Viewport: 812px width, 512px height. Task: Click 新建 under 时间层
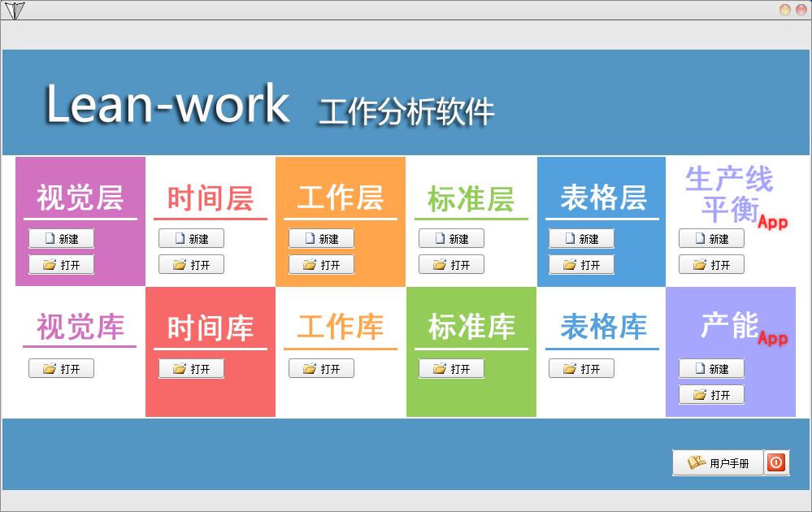pos(191,239)
